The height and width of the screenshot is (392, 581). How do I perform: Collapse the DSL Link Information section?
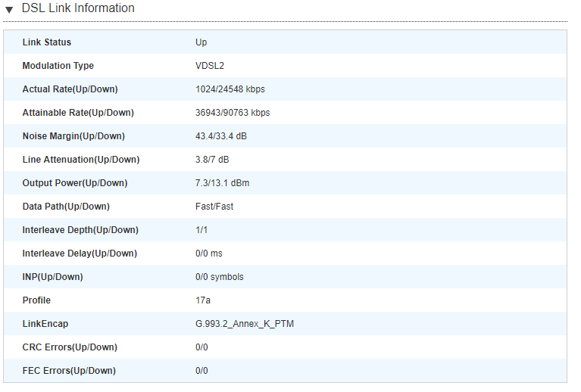[x=9, y=9]
